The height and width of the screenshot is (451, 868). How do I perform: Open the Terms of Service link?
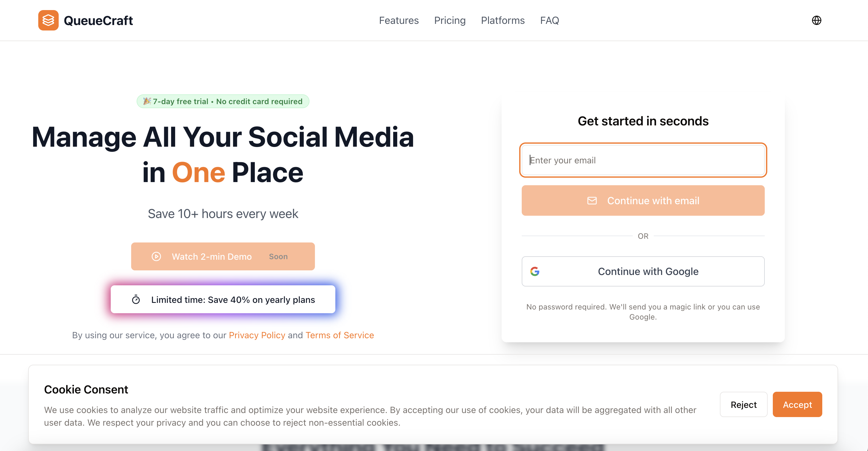click(x=339, y=335)
